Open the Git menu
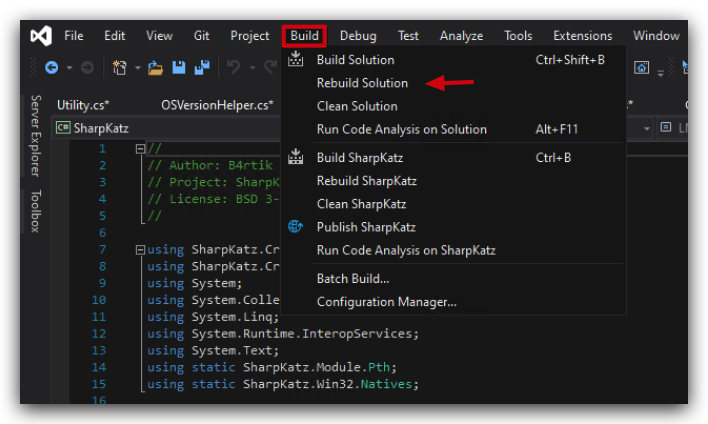Screen dimensions: 708x424 click(x=201, y=36)
